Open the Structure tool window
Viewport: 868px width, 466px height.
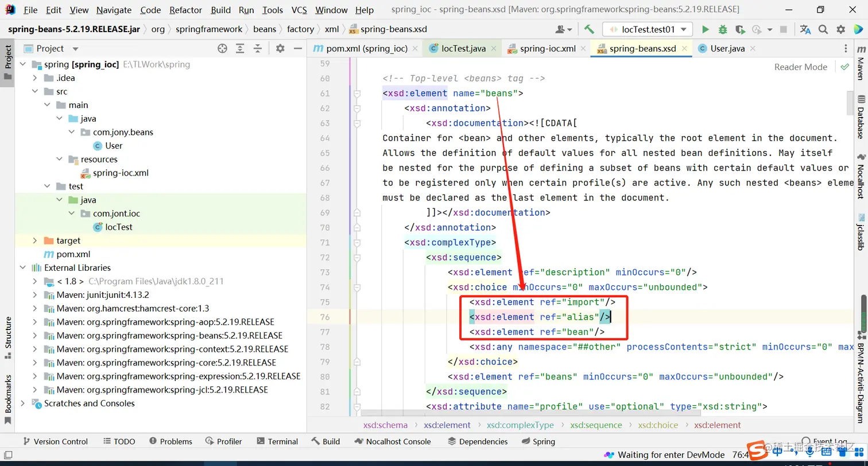(x=8, y=337)
